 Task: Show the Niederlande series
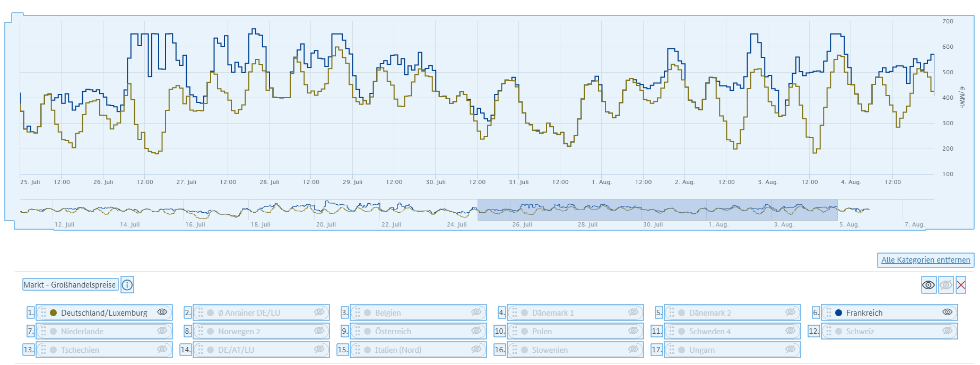(162, 331)
